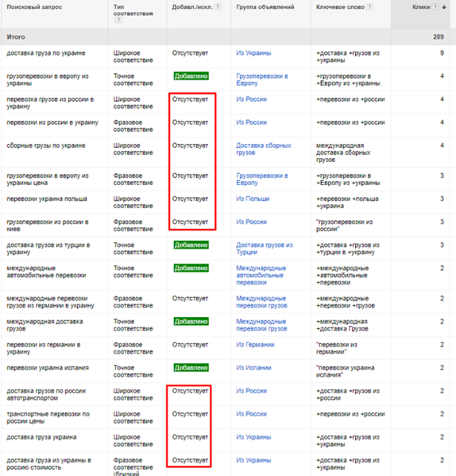Toggle the sort arrow in Клики column
This screenshot has height=476, width=456.
coord(444,7)
